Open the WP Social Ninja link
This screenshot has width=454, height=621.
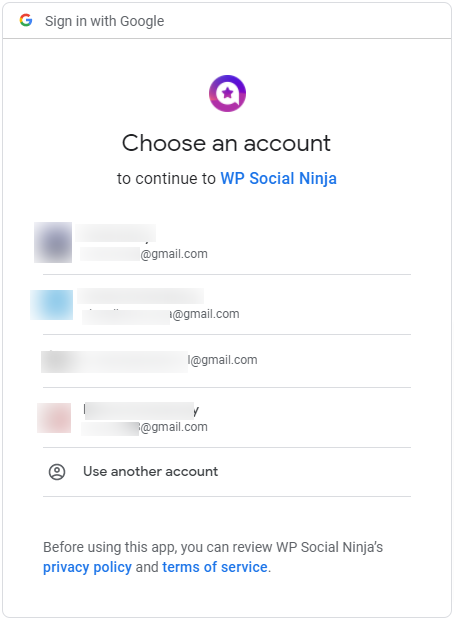[279, 179]
